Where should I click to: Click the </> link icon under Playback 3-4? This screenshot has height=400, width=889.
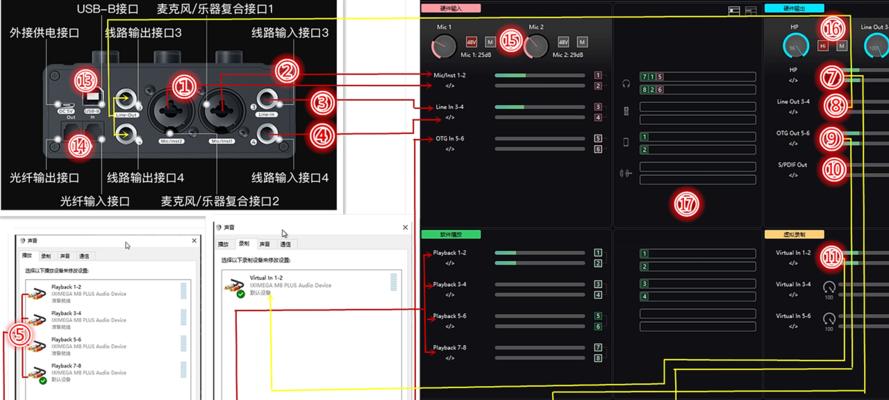450,295
